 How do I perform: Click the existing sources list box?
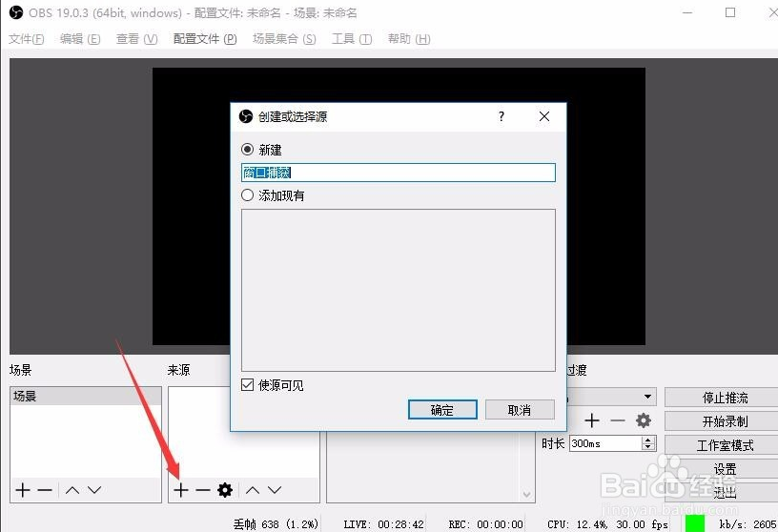(398, 290)
